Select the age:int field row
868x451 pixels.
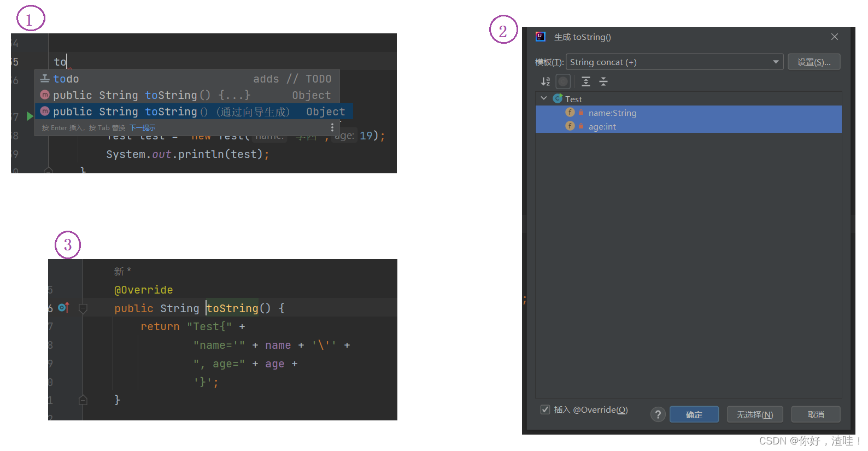click(x=688, y=126)
